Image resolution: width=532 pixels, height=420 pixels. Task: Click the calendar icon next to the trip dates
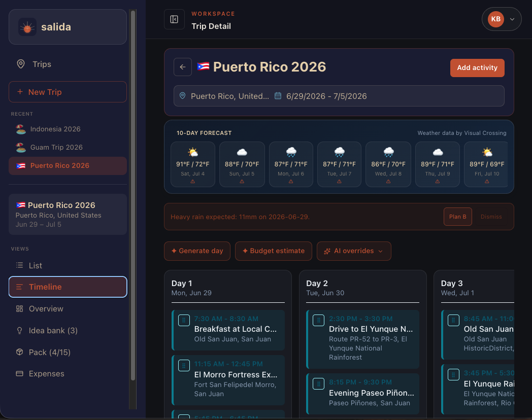[x=278, y=96]
